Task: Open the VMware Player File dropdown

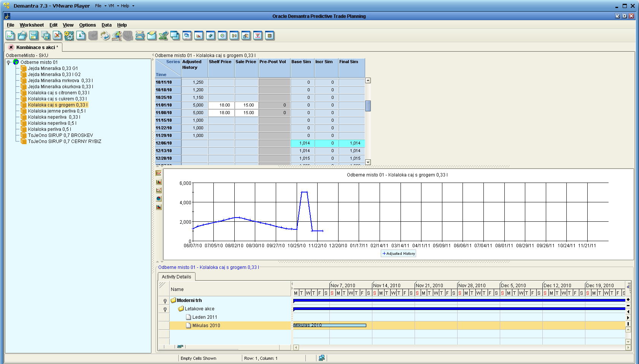Action: click(100, 6)
